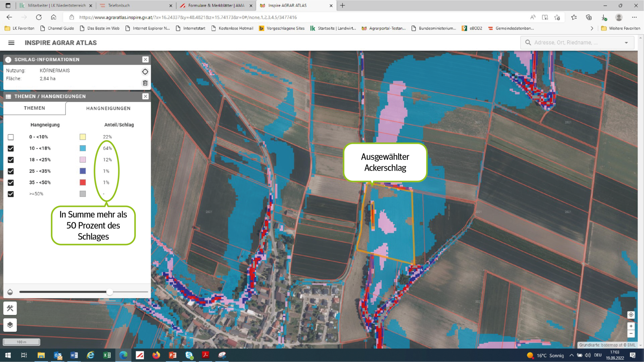Switch to the THEMEN tab
Image resolution: width=644 pixels, height=362 pixels.
[x=34, y=108]
